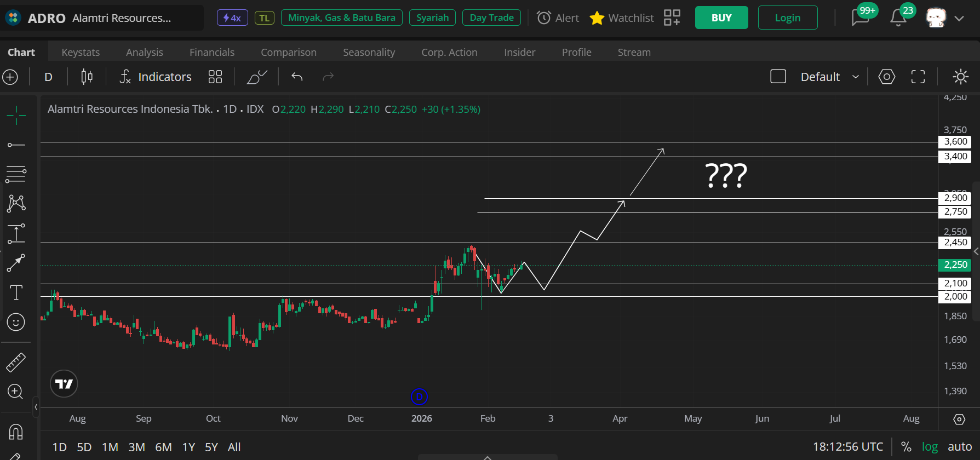Screen dimensions: 980x460
Task: Click the green BUY button
Action: (721, 18)
